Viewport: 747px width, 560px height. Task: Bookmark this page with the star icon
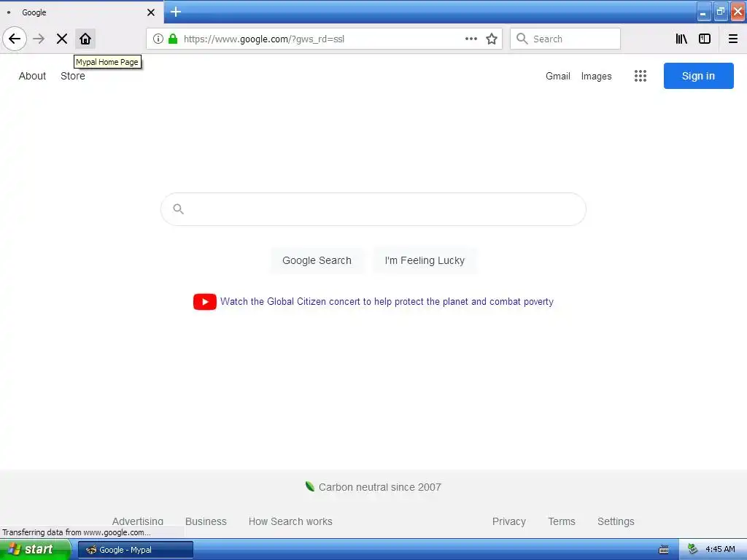(x=492, y=39)
